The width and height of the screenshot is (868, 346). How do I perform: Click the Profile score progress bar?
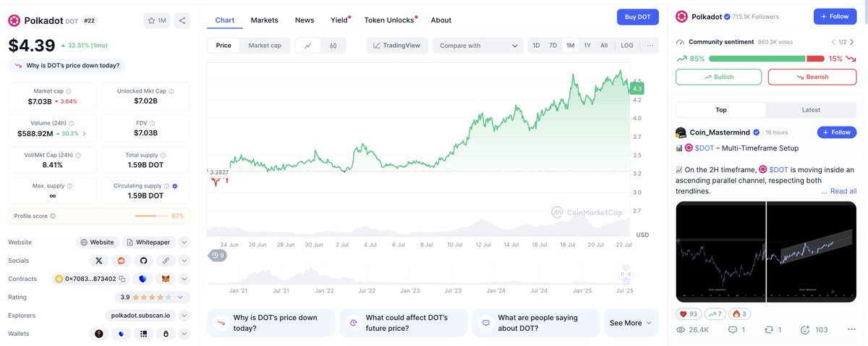151,216
